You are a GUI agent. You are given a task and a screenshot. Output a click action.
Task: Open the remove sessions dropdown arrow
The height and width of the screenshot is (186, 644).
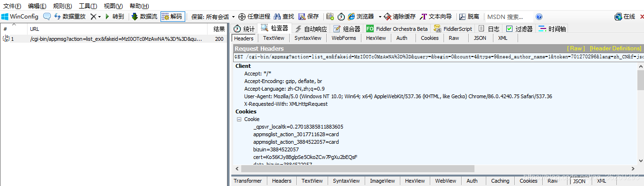coord(99,17)
